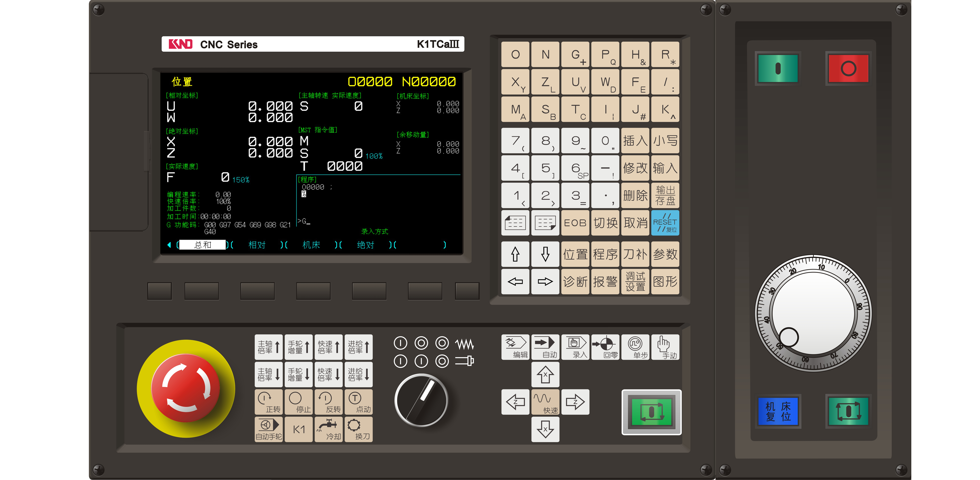This screenshot has height=480, width=980.
Task: Click the EOB key
Action: tap(575, 223)
